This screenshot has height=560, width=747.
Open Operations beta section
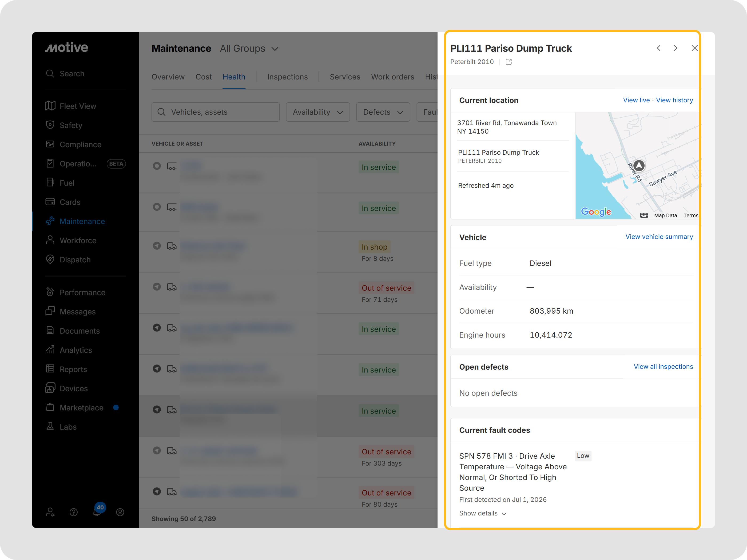(x=85, y=164)
